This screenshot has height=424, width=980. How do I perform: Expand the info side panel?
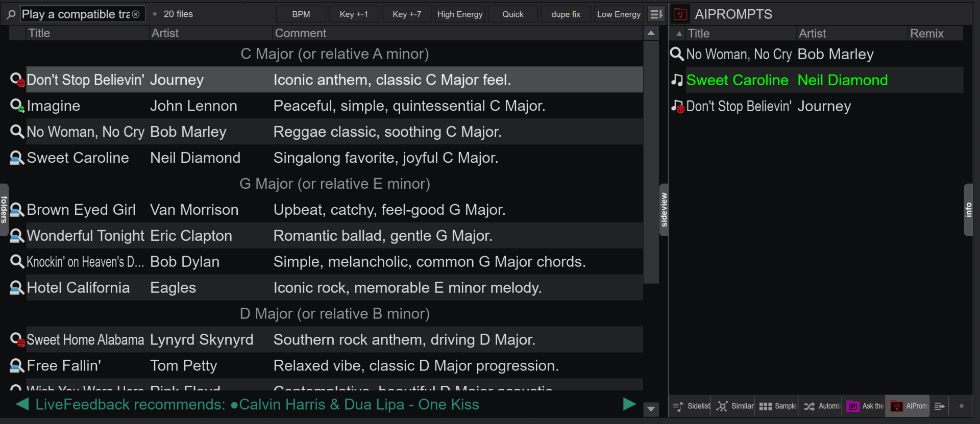point(968,210)
